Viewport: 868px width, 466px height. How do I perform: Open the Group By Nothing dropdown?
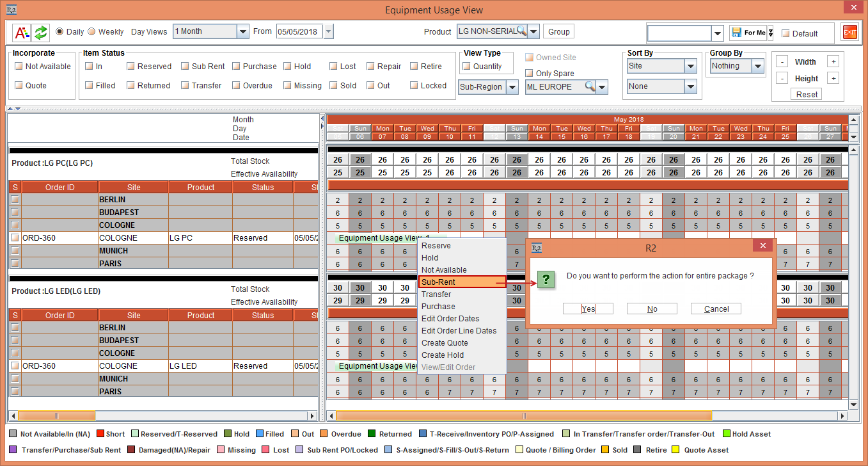click(x=758, y=66)
